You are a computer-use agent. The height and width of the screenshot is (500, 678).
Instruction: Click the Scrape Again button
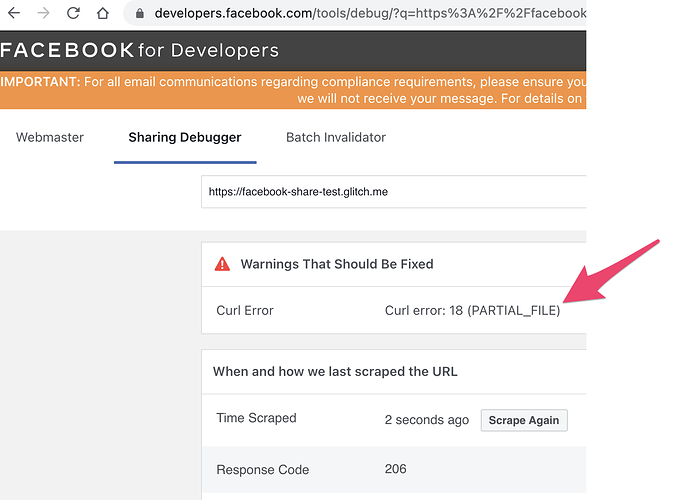pyautogui.click(x=524, y=420)
